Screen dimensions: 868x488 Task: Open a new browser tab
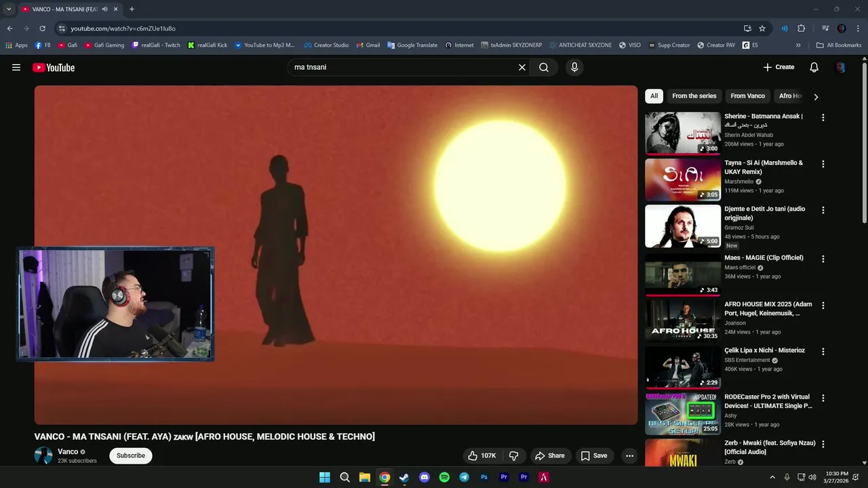click(x=132, y=9)
